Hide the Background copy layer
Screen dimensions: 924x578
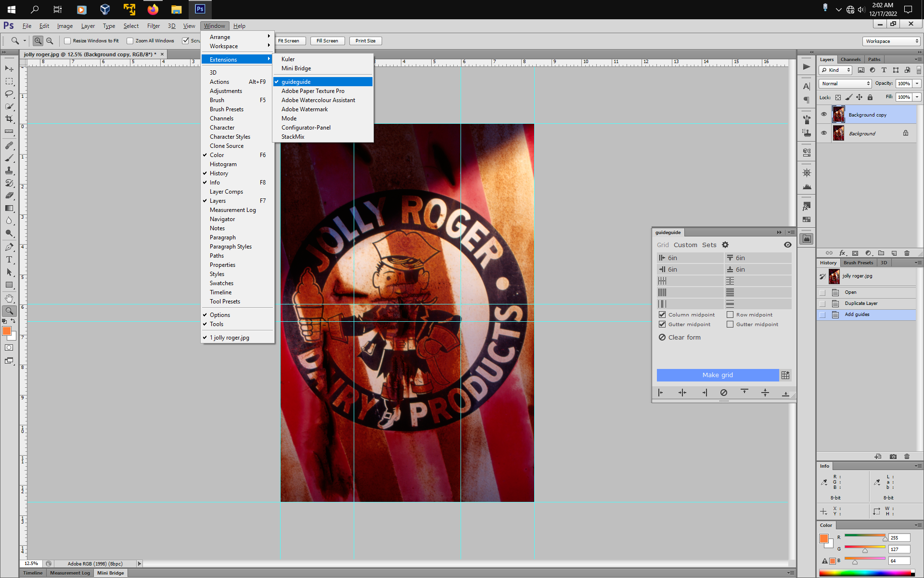(x=824, y=114)
